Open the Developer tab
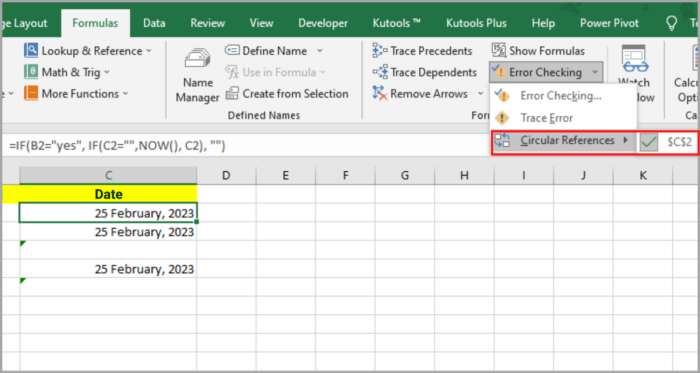 tap(323, 23)
